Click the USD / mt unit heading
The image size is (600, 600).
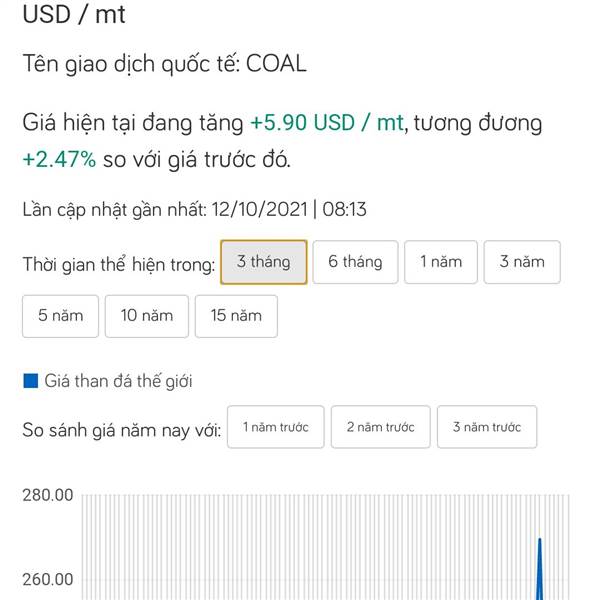(73, 15)
